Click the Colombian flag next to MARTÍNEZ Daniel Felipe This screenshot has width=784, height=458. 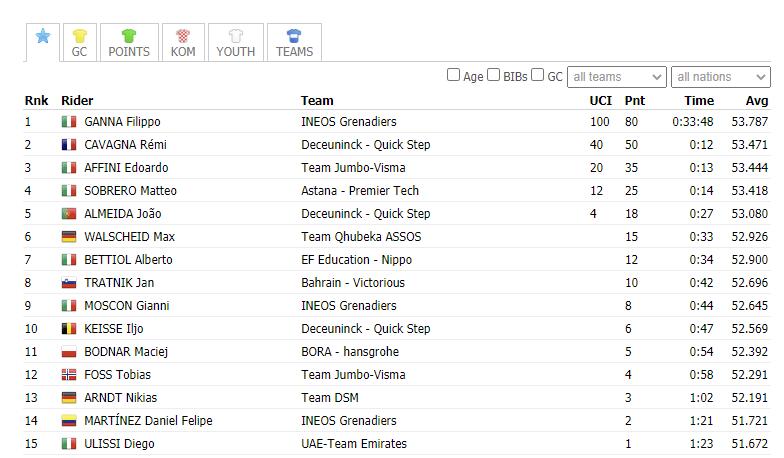(x=68, y=420)
